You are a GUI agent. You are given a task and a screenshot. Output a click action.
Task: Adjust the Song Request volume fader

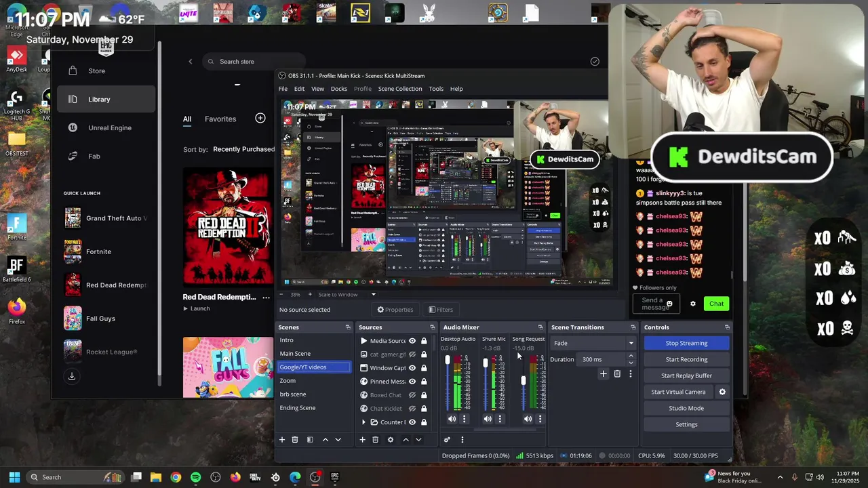click(x=524, y=381)
